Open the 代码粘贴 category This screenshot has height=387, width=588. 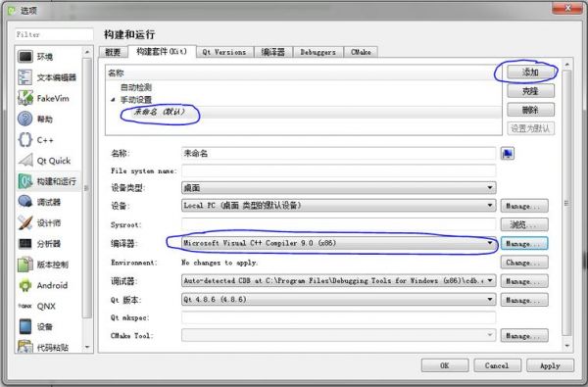[47, 347]
